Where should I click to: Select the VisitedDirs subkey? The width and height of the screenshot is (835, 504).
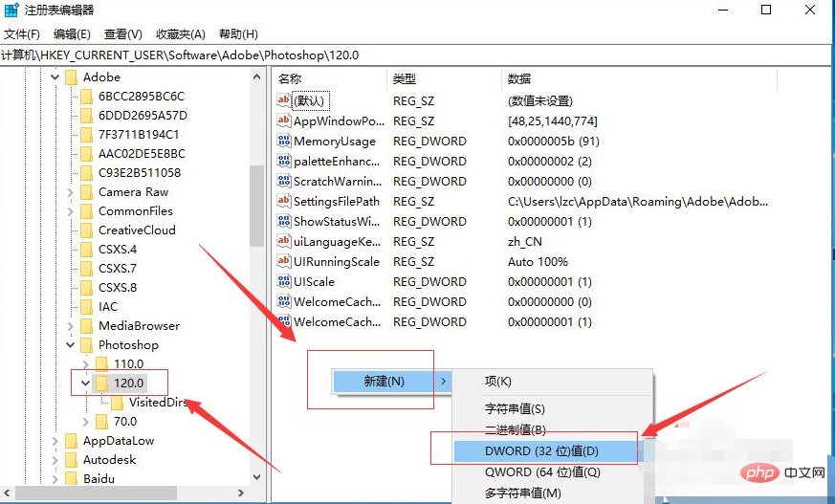158,403
